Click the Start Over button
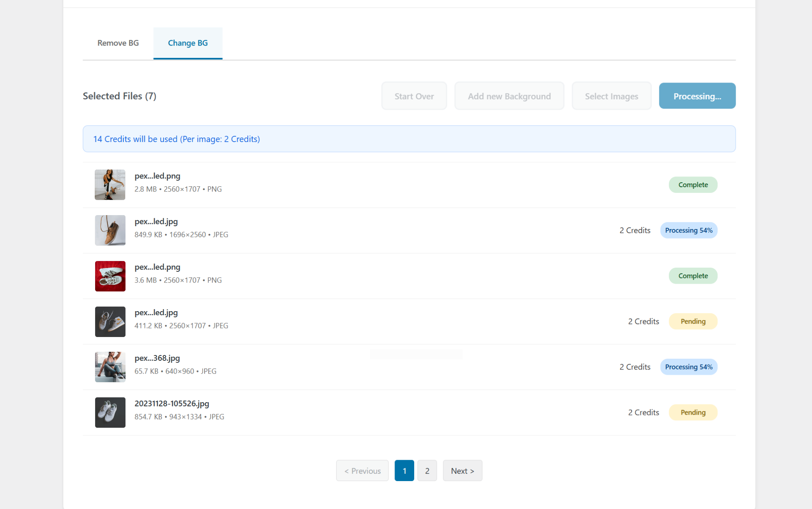Screen dimensions: 812x509 pyautogui.click(x=414, y=96)
